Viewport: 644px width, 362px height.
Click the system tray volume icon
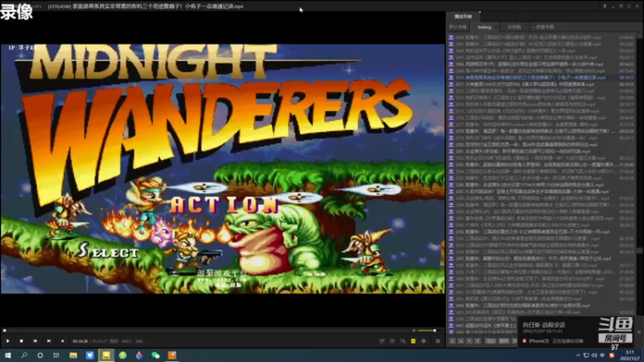tap(594, 356)
